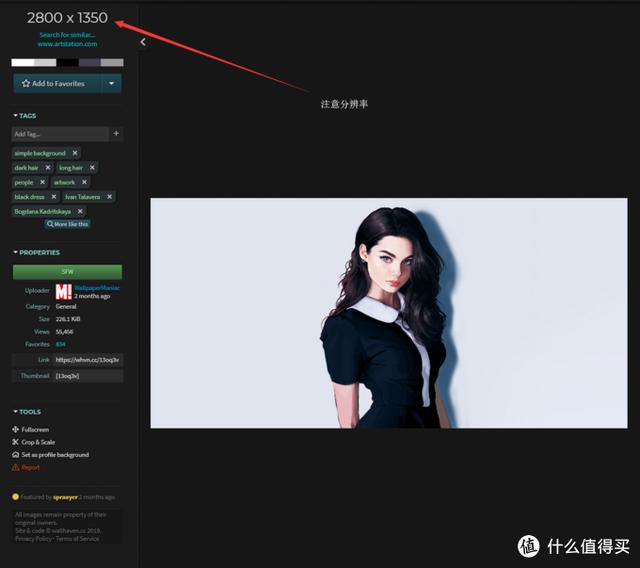This screenshot has height=568, width=640.
Task: Open the uploader's M! avatar
Action: pyautogui.click(x=64, y=292)
